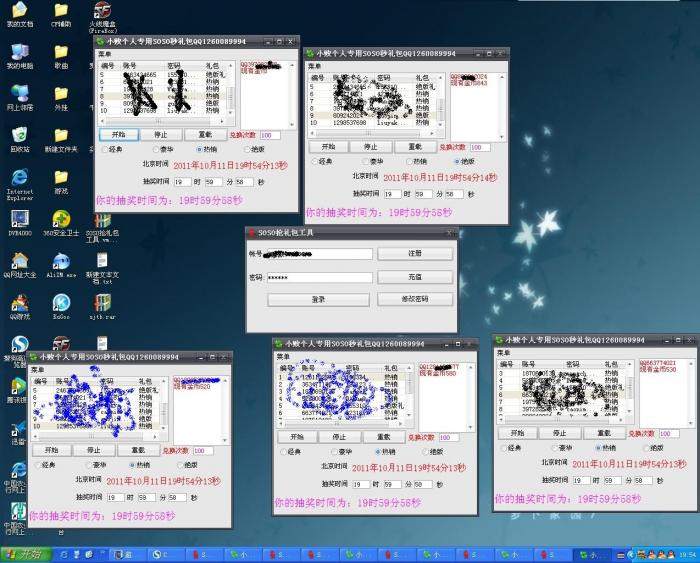
Task: Choose 绝版 radio in the upper-left SOSO window
Action: [247, 149]
